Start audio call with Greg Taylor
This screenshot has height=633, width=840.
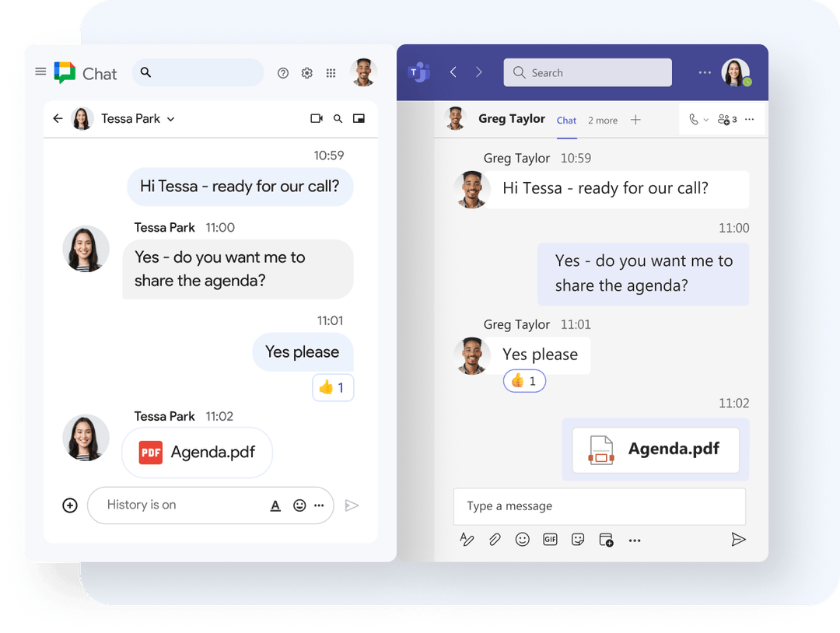(x=694, y=120)
